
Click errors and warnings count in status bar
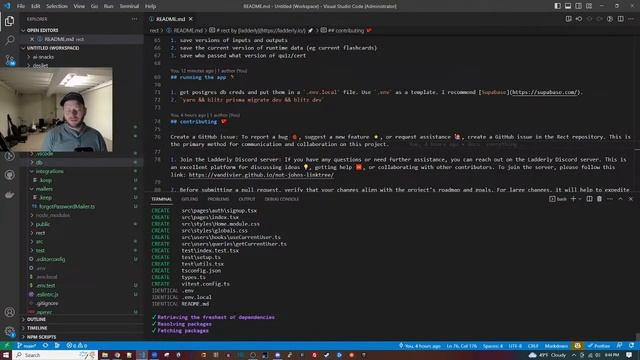(x=76, y=346)
